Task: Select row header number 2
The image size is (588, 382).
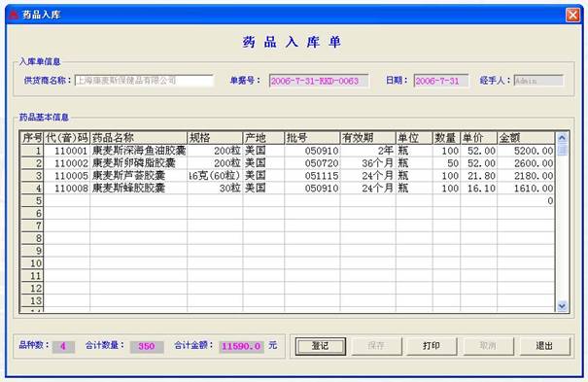Action: pyautogui.click(x=32, y=163)
